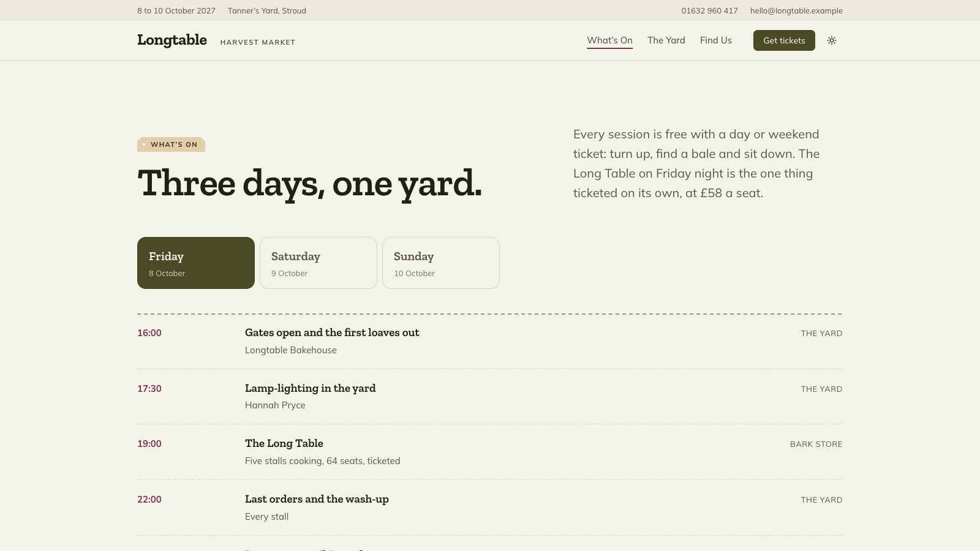The width and height of the screenshot is (980, 551).
Task: Select the Friday 8 October tab
Action: pos(196,263)
